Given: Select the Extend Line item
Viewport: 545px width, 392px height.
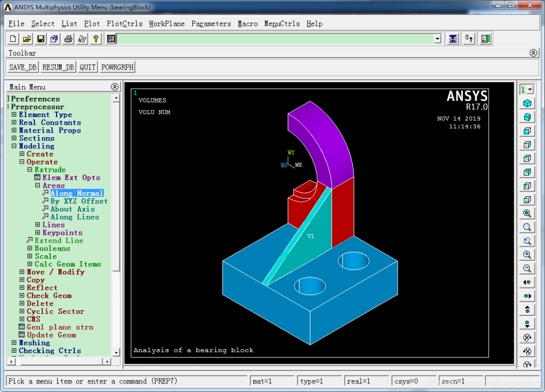Looking at the screenshot, I should (x=59, y=241).
